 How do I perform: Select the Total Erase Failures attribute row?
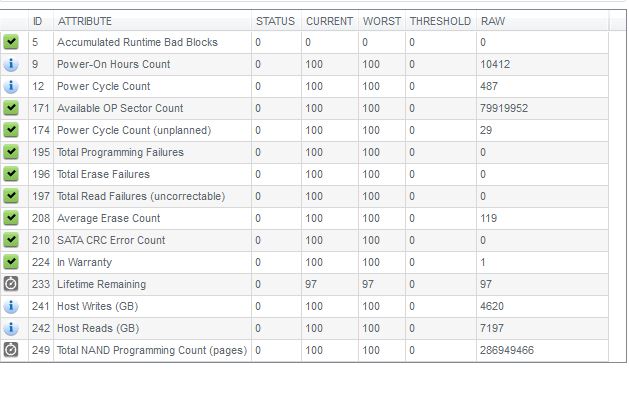[304, 174]
